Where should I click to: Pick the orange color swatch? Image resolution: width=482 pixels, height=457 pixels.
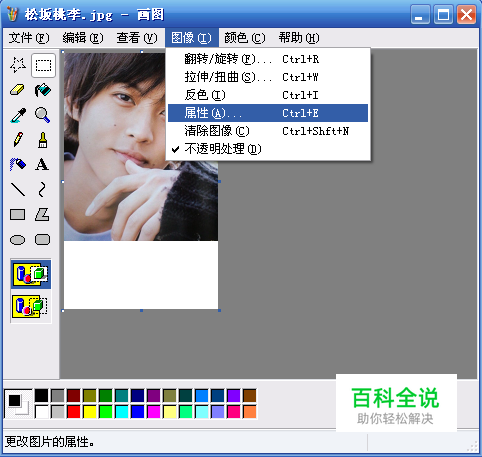pos(250,412)
